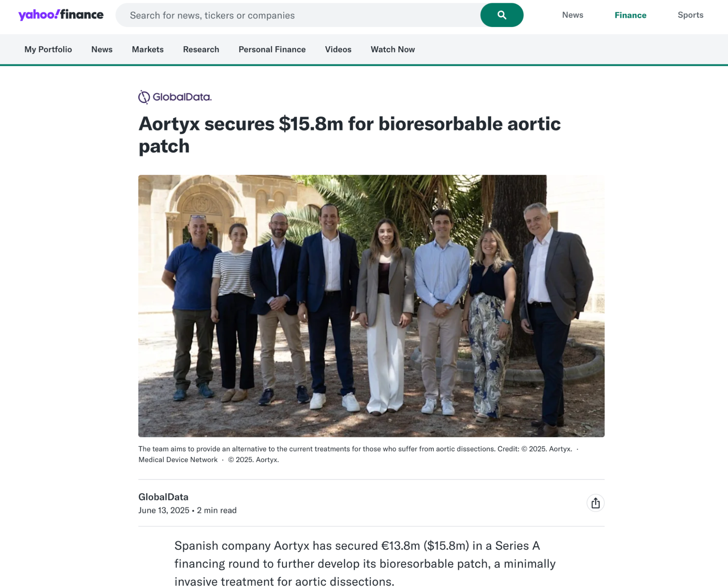This screenshot has height=587, width=728.
Task: Click the June 13, 2025 date text
Action: pyautogui.click(x=164, y=510)
